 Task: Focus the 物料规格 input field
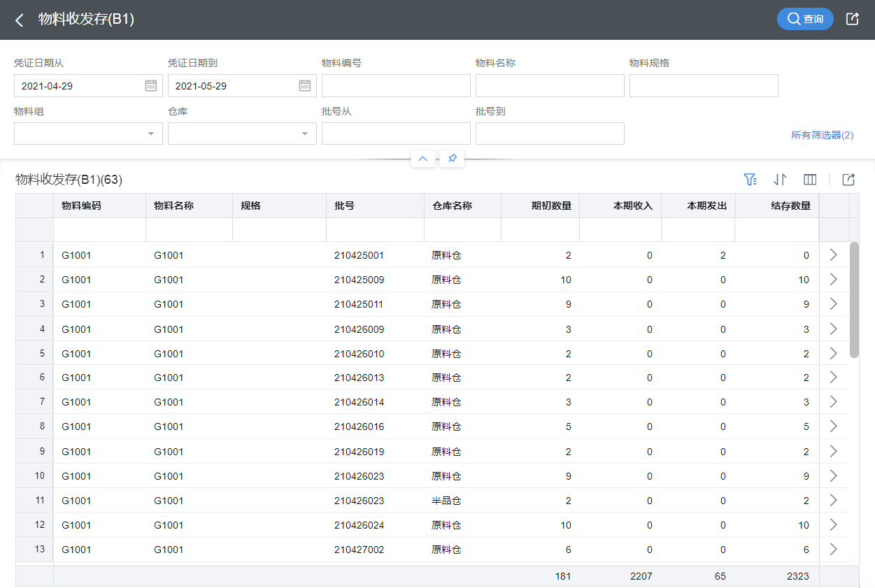pos(704,85)
